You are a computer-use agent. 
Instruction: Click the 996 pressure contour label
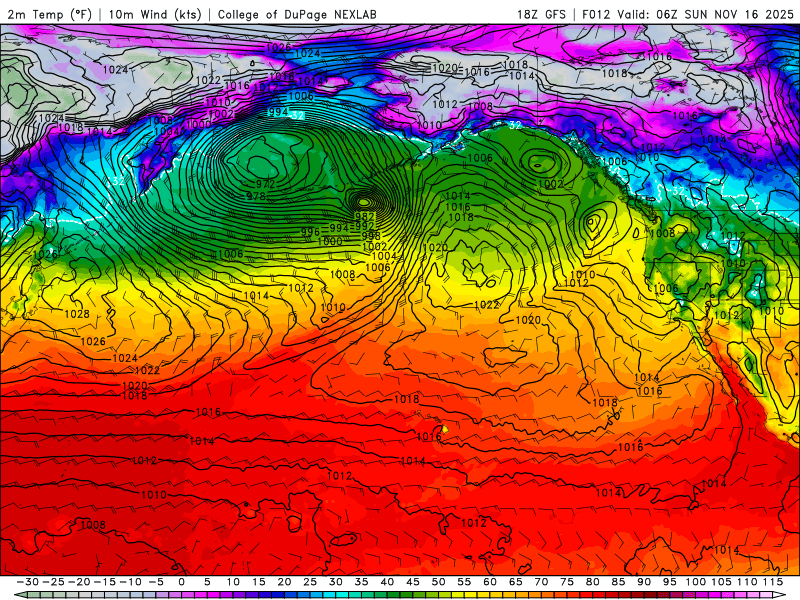[310, 232]
